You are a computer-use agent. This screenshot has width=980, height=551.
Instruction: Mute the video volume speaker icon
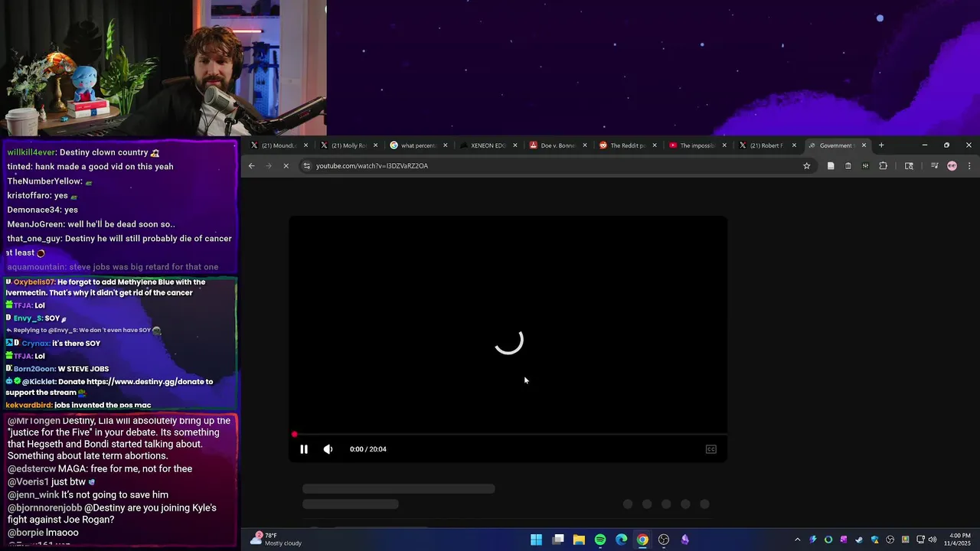(x=328, y=449)
